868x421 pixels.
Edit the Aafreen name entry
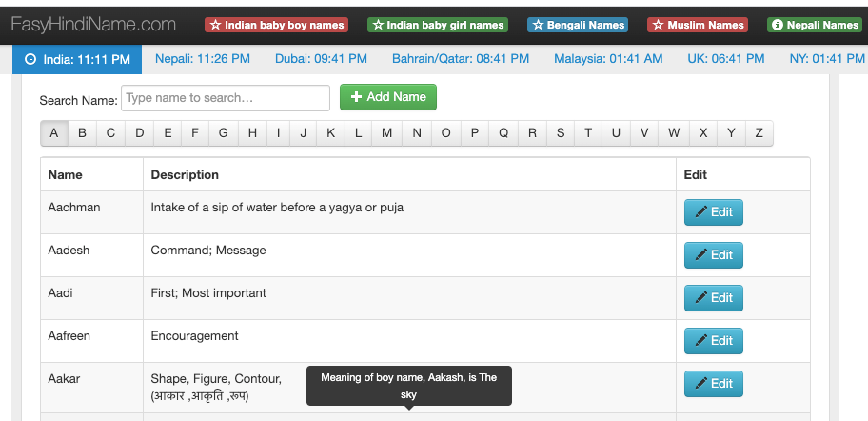point(714,341)
